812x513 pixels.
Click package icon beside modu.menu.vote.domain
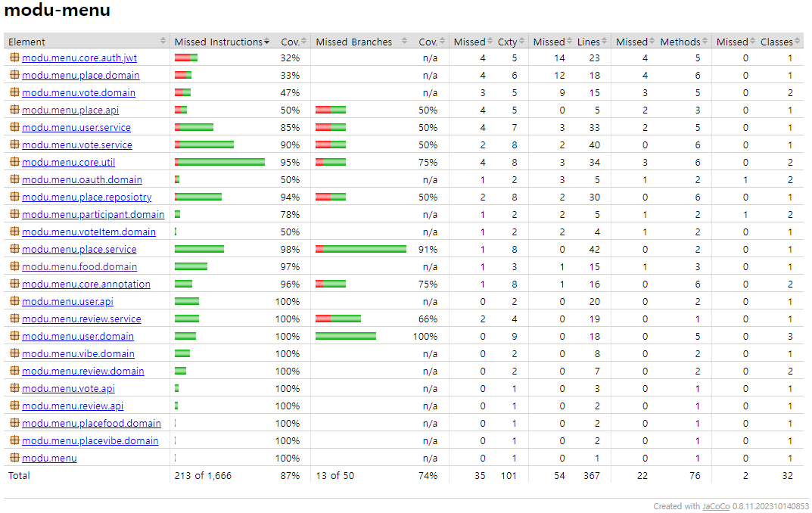pyautogui.click(x=14, y=92)
